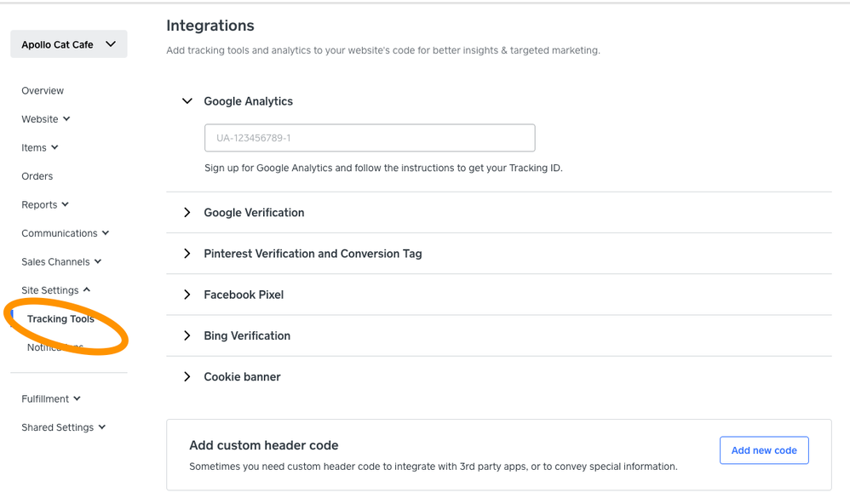Expand the Website sidebar menu
The height and width of the screenshot is (504, 850).
46,119
